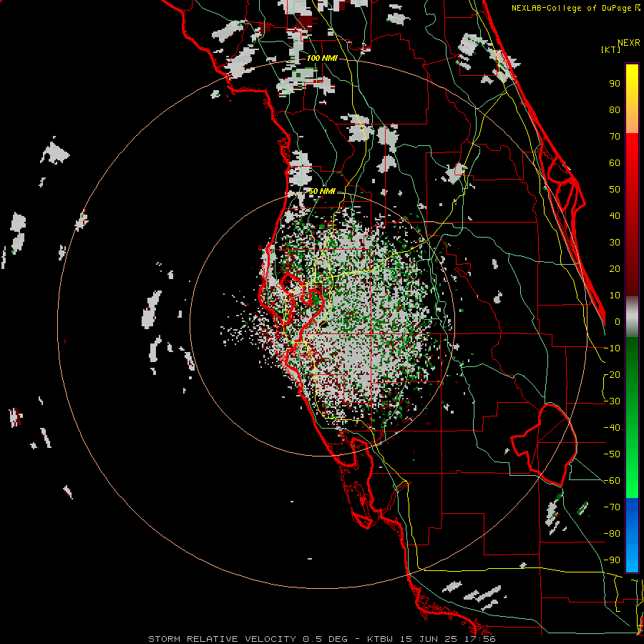Viewport: 644px width, 644px height.
Task: Click the -30 scale value
Action: click(612, 401)
